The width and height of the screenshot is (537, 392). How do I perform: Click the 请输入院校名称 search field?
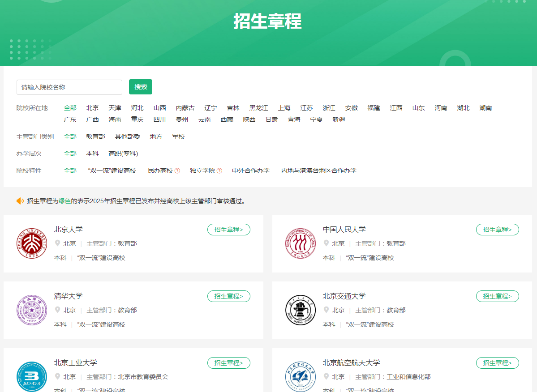tap(69, 87)
